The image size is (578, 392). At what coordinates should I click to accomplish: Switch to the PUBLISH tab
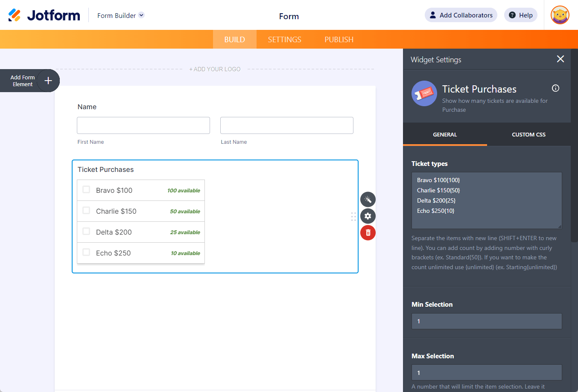click(339, 39)
